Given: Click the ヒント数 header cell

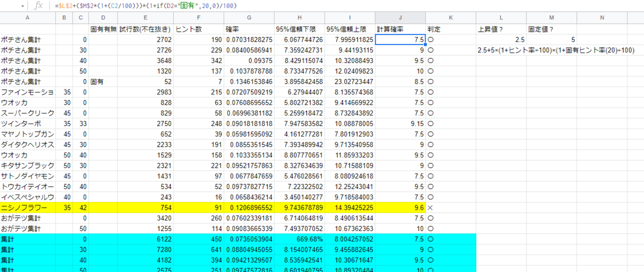Looking at the screenshot, I should (x=199, y=29).
